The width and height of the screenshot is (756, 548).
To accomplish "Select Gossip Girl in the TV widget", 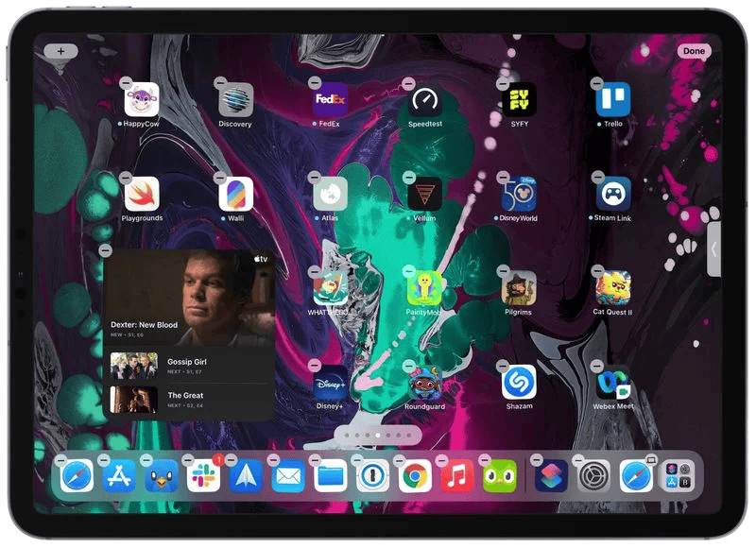I will click(x=187, y=366).
